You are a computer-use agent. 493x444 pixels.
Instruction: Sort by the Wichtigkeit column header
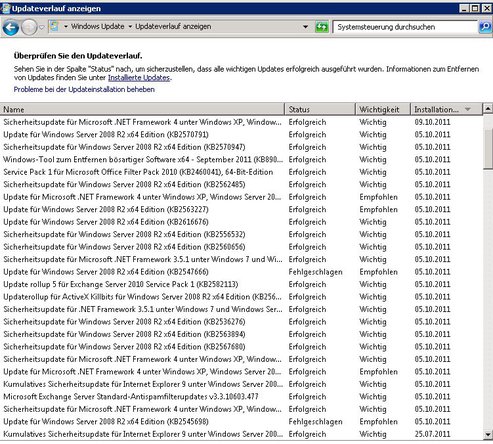383,109
